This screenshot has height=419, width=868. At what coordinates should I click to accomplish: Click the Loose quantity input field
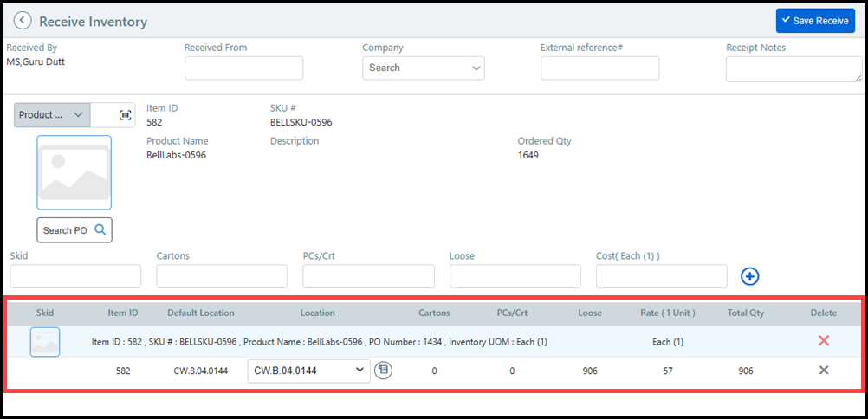click(x=515, y=276)
